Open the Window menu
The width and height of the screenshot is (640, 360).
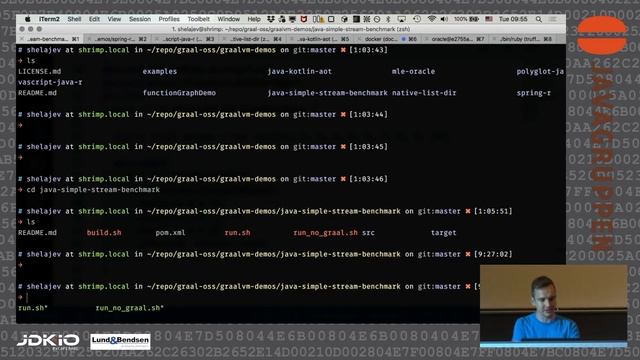click(x=229, y=19)
